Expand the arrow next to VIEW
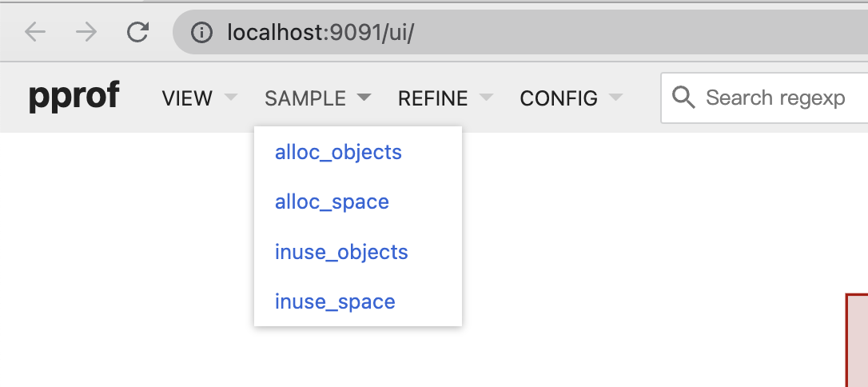This screenshot has width=868, height=387. 231,98
